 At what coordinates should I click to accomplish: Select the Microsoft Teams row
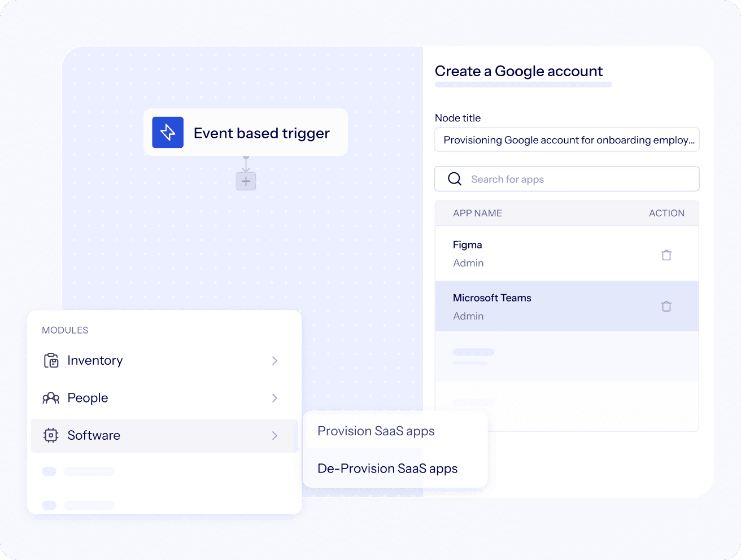click(542, 307)
